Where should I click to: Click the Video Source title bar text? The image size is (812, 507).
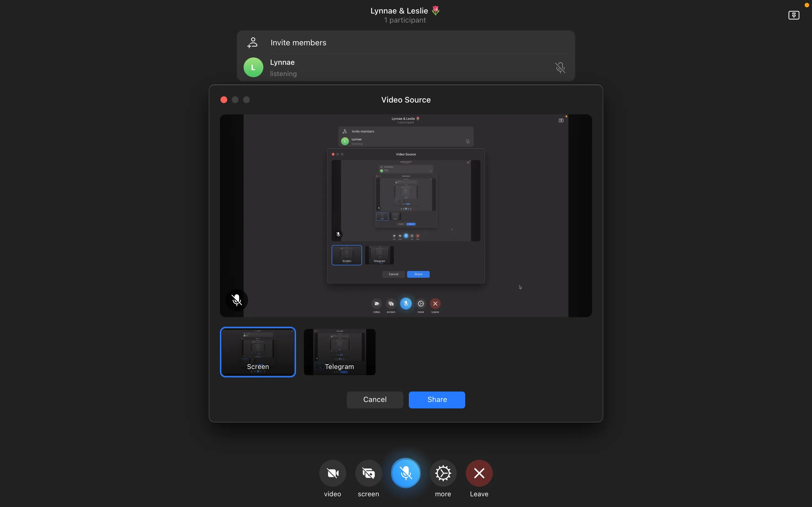click(x=406, y=100)
